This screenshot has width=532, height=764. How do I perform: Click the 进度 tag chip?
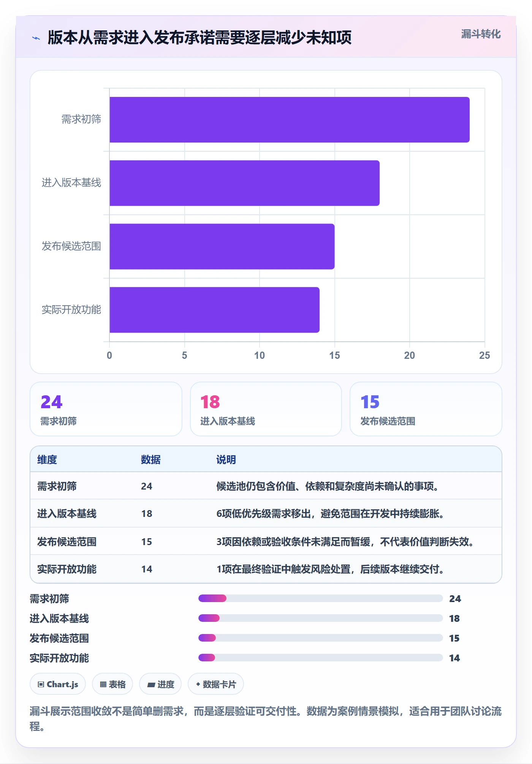[x=160, y=684]
